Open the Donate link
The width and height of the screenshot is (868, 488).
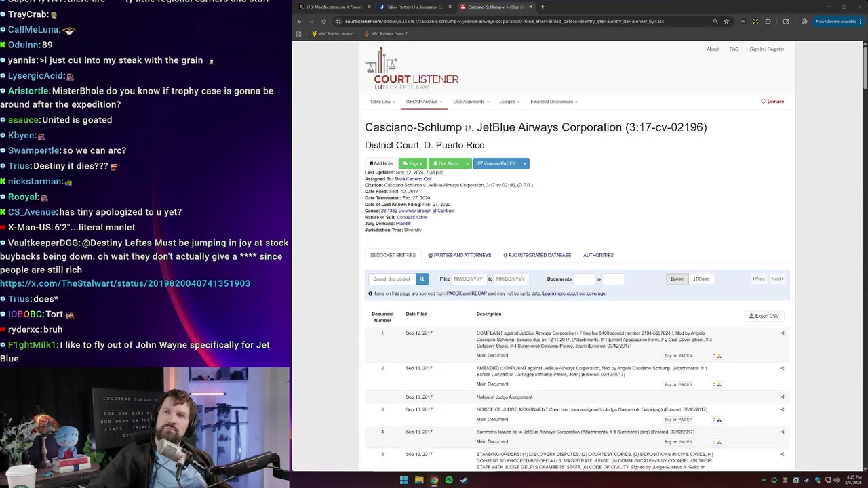pos(772,102)
